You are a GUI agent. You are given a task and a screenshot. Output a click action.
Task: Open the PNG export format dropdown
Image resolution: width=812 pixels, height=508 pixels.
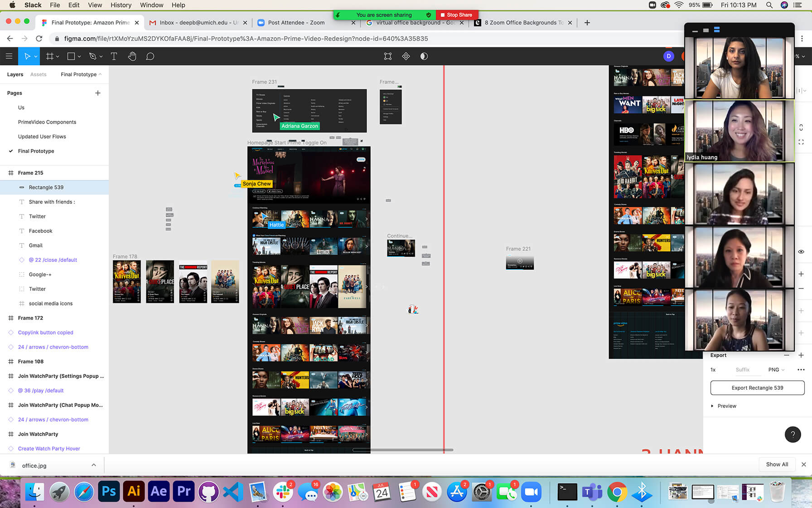(776, 370)
